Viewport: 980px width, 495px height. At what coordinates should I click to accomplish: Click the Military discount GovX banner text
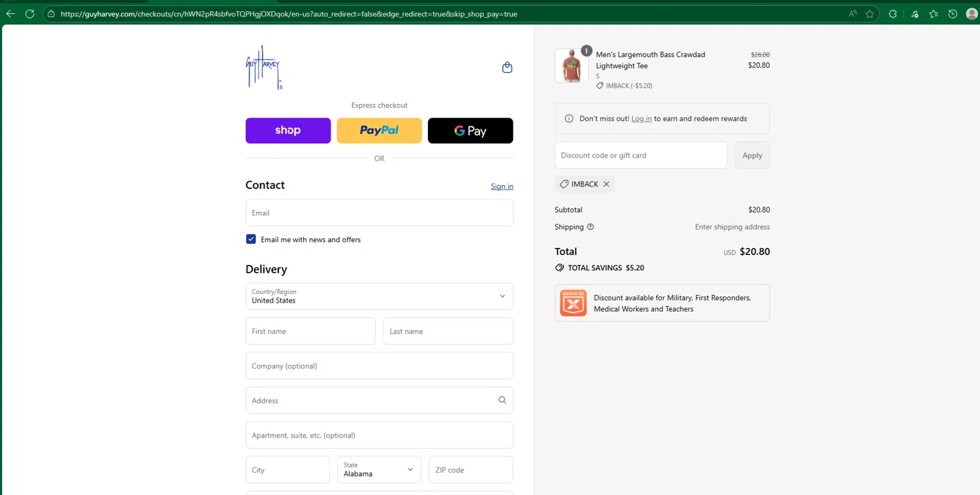coord(672,303)
